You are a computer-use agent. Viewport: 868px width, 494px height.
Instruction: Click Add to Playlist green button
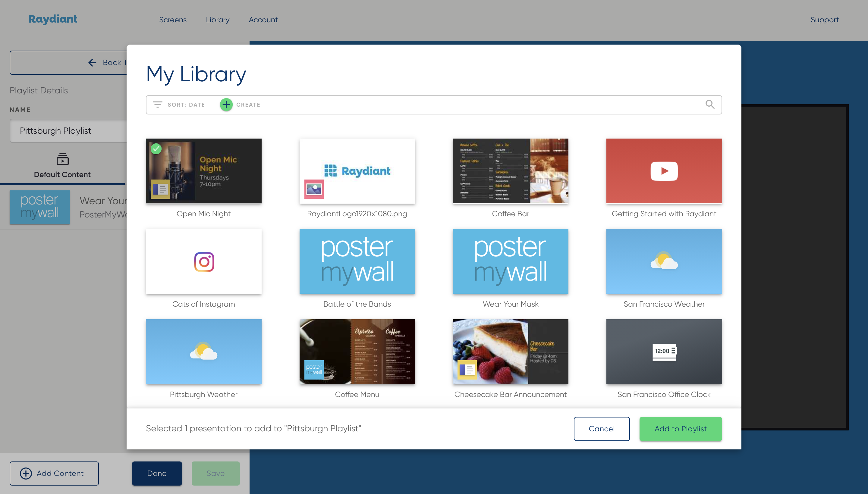pyautogui.click(x=681, y=428)
